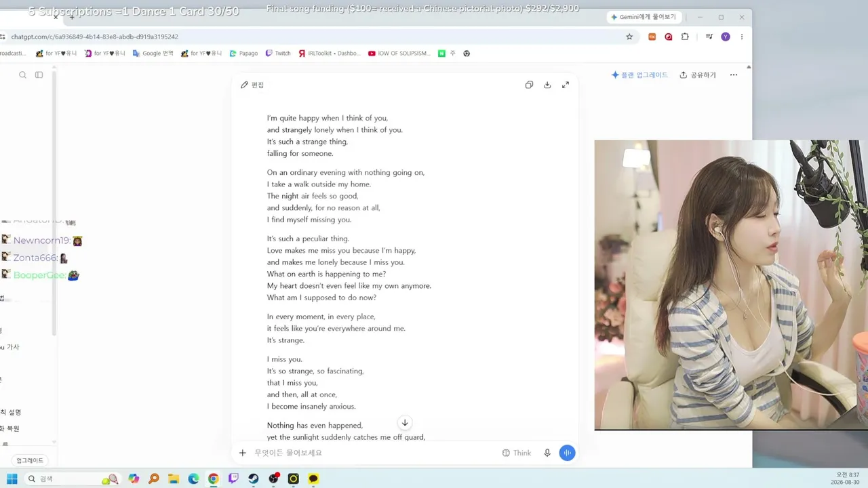
Task: Click the plan upgrade (플랜 업그레이드) link
Action: pos(639,75)
